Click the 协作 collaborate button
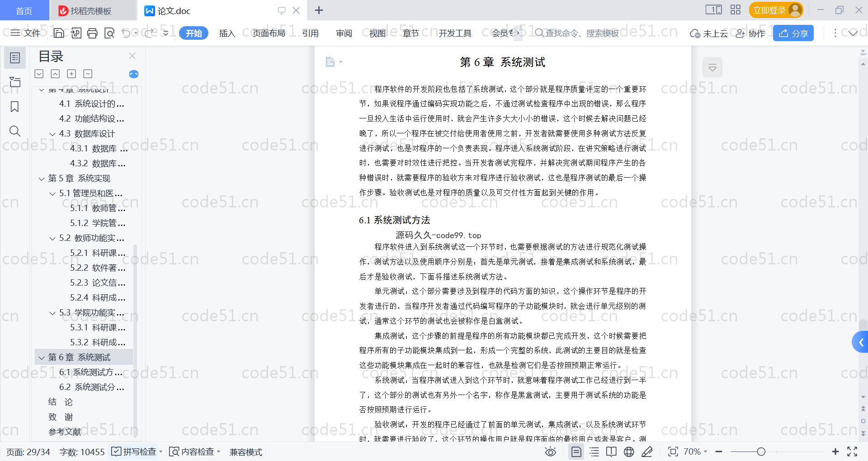868x461 pixels. click(x=750, y=33)
